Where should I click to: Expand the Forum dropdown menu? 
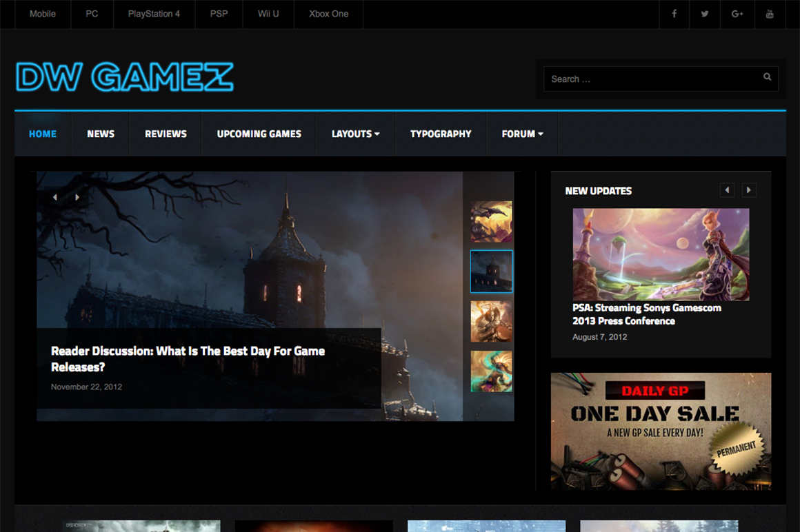tap(523, 134)
